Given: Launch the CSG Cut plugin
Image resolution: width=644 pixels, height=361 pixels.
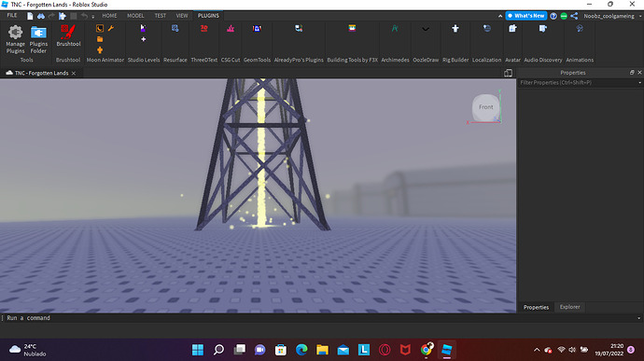Looking at the screenshot, I should pos(231,28).
